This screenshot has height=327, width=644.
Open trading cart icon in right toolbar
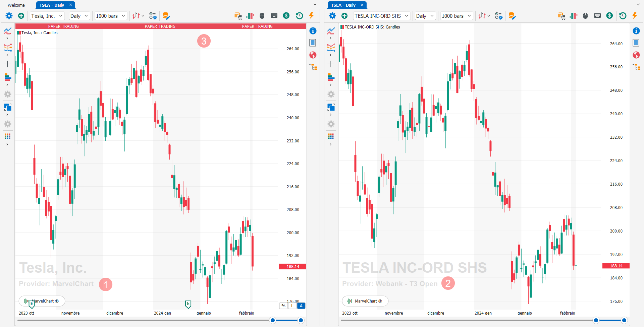coord(561,16)
